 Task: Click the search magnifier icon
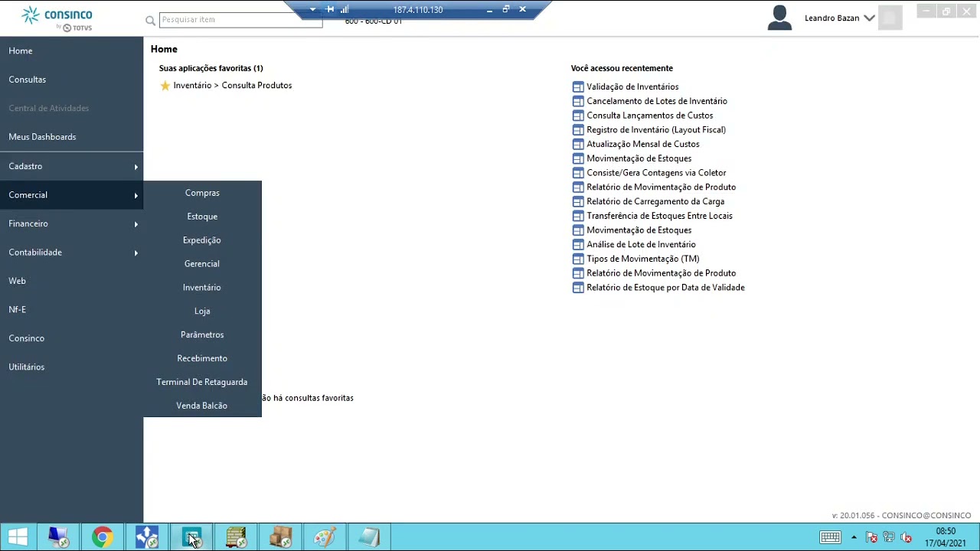[x=151, y=20]
